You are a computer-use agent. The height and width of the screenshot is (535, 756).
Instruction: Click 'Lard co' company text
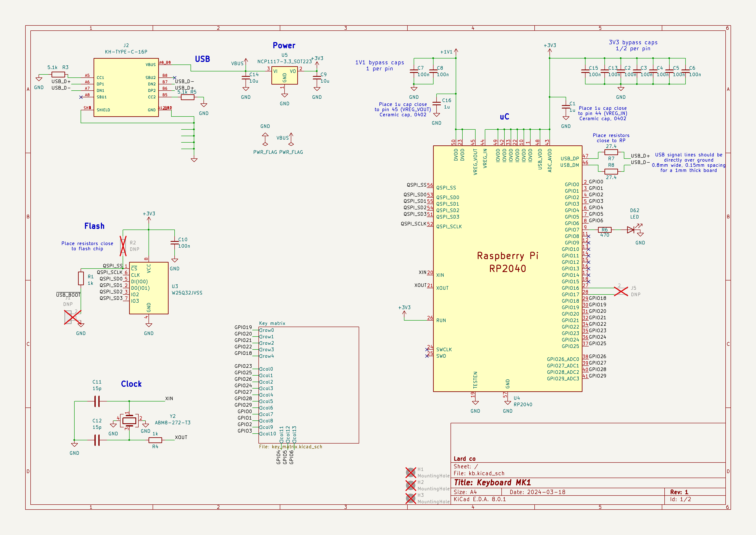click(x=464, y=459)
